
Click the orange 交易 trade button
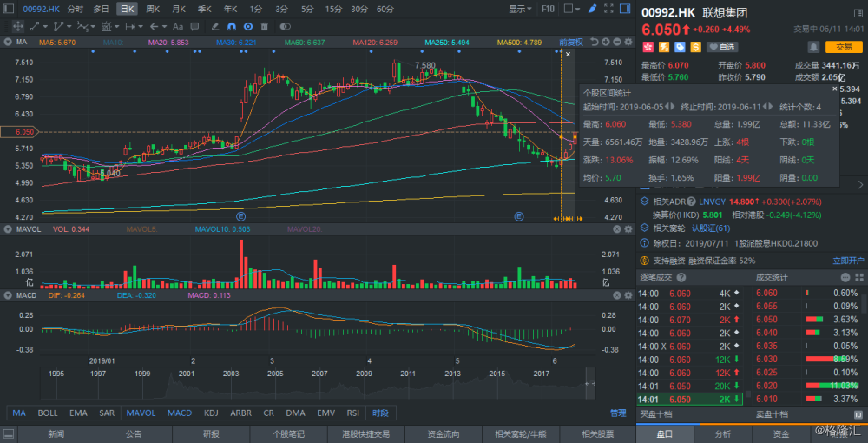[x=844, y=47]
